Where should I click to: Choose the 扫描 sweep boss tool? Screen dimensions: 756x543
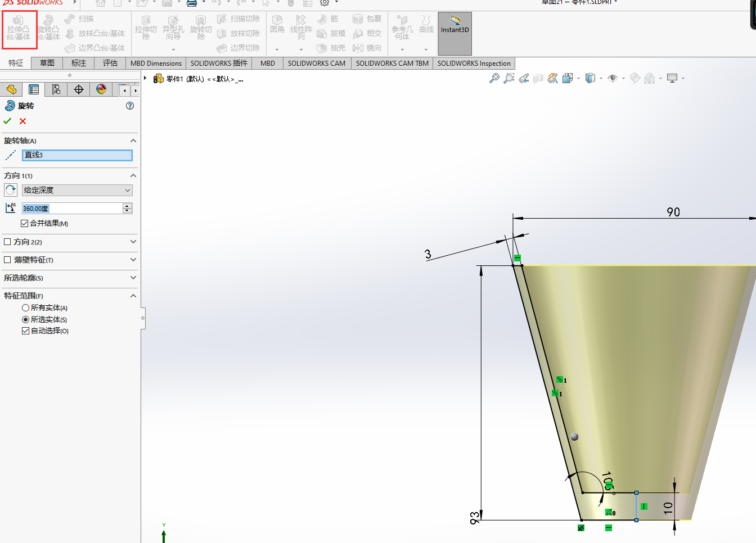pos(79,19)
